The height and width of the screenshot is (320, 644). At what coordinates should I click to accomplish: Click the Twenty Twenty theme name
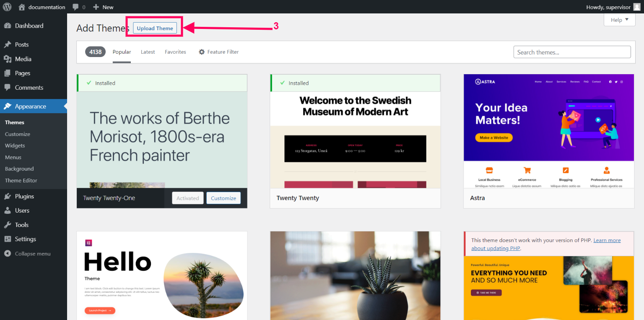coord(298,198)
